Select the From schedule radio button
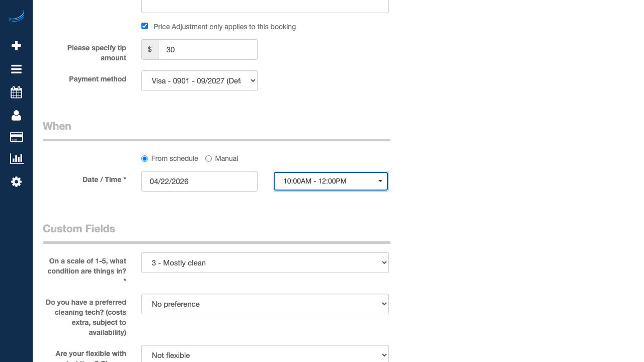This screenshot has height=362, width=644. (x=145, y=159)
